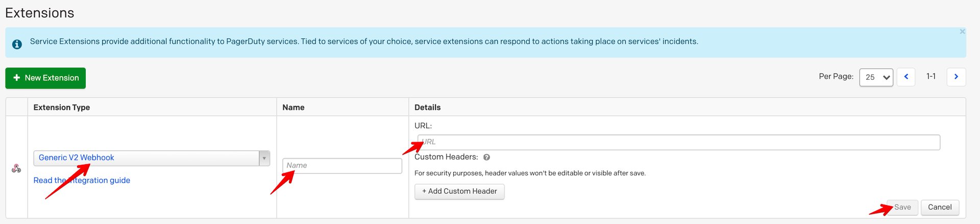
Task: Open the Per Page dropdown
Action: 876,77
